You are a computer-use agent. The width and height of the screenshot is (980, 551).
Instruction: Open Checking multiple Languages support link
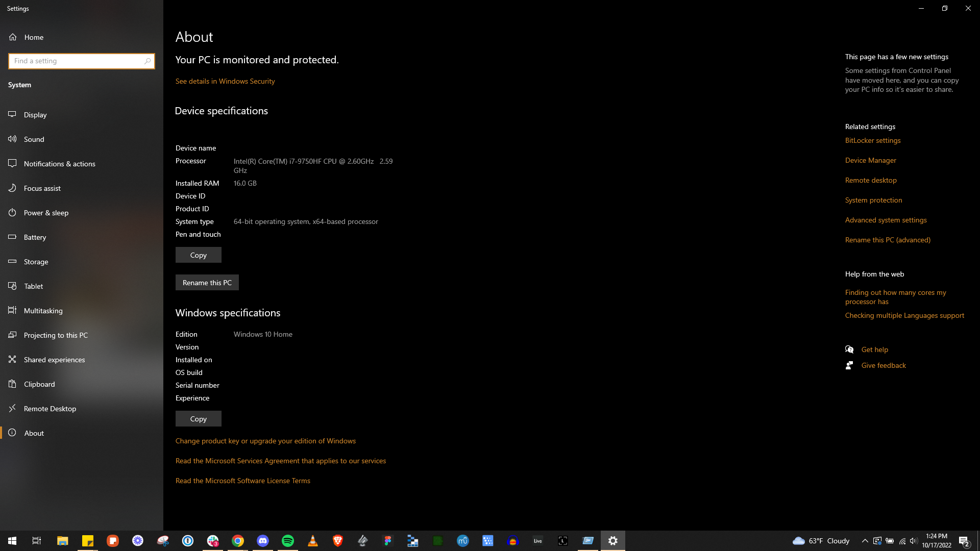click(x=904, y=315)
